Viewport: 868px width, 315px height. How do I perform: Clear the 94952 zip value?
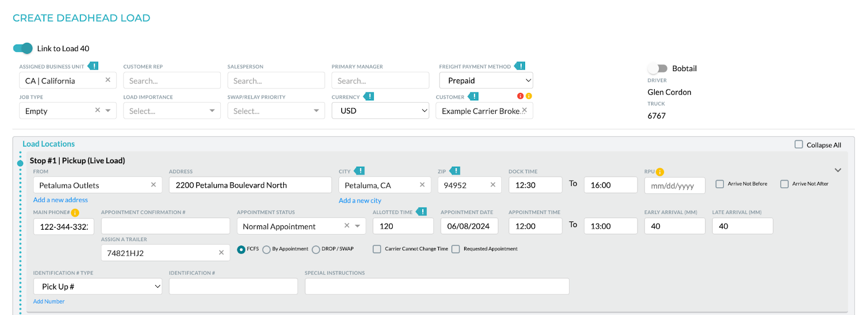pyautogui.click(x=493, y=185)
